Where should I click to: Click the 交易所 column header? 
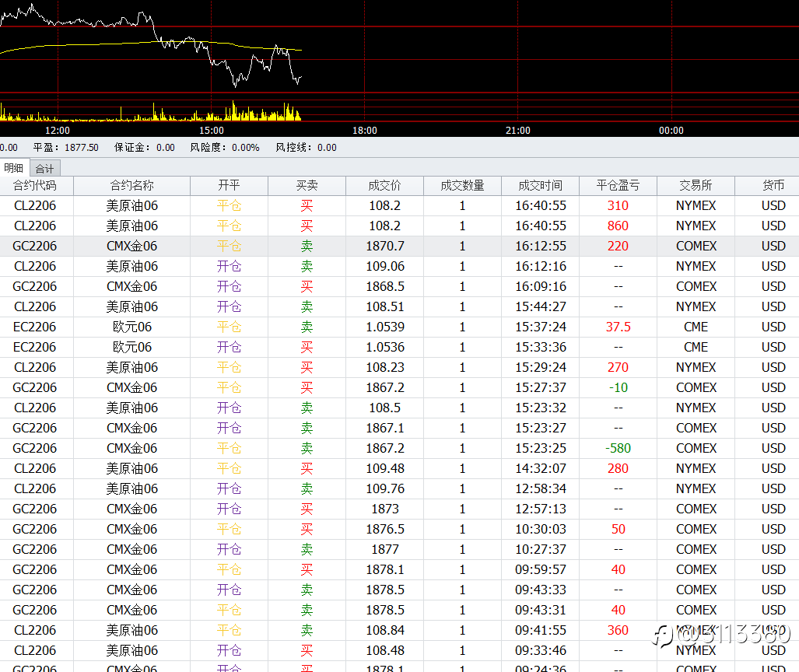[696, 186]
